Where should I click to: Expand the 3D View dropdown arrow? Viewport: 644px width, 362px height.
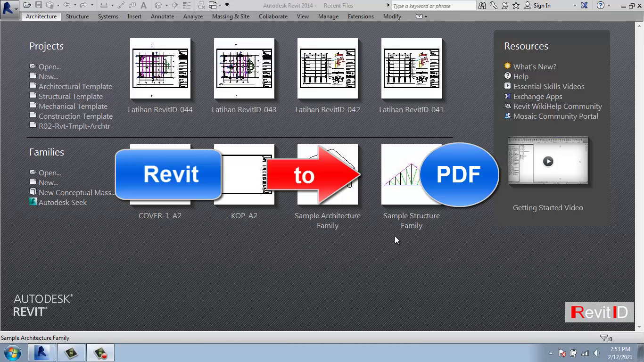166,5
